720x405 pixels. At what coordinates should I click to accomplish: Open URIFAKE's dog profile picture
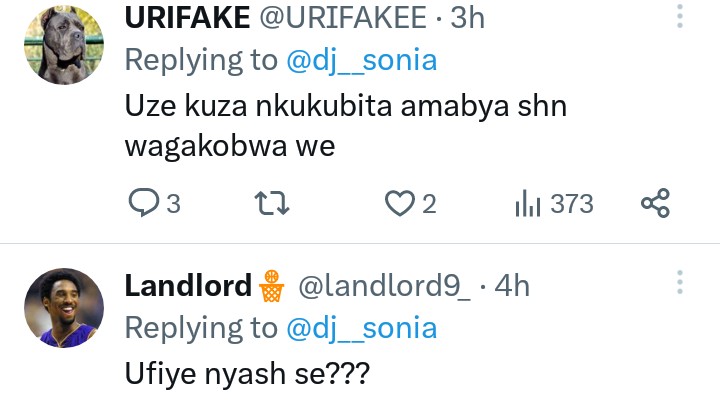point(64,44)
